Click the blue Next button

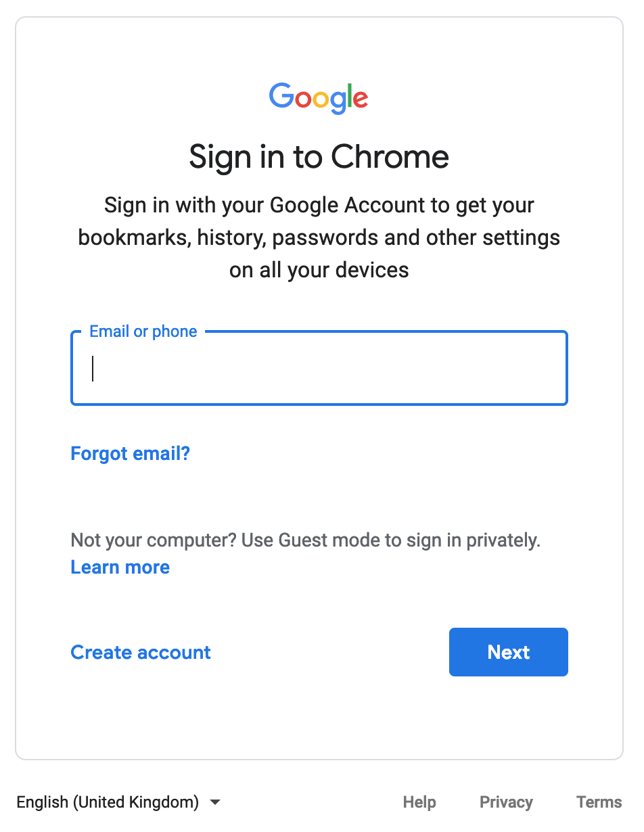tap(509, 652)
